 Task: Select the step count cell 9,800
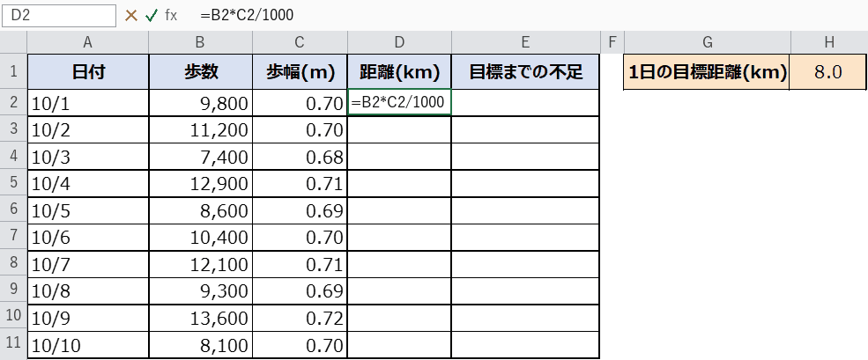pos(201,103)
